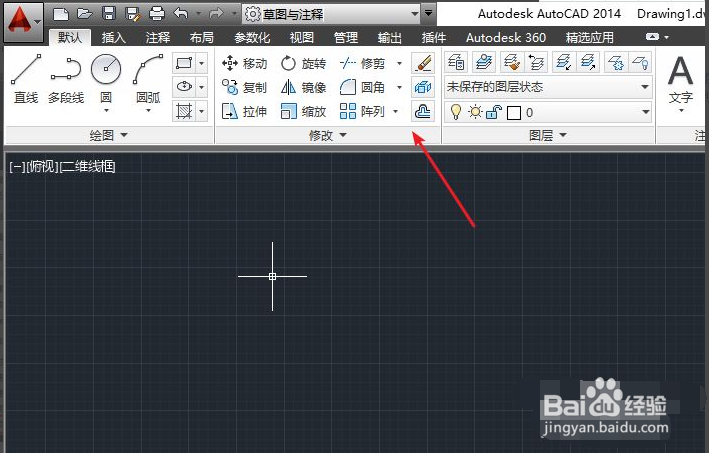709x453 pixels.
Task: Open Quick Access Toolbar customize arrow
Action: (429, 14)
